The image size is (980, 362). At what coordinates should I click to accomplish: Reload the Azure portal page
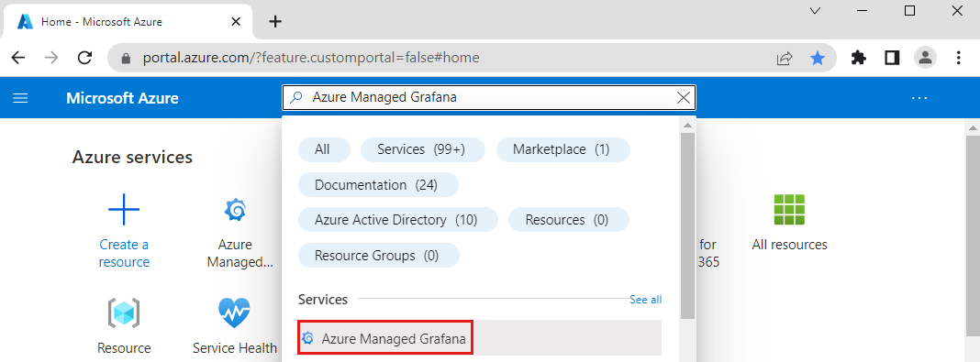point(85,58)
